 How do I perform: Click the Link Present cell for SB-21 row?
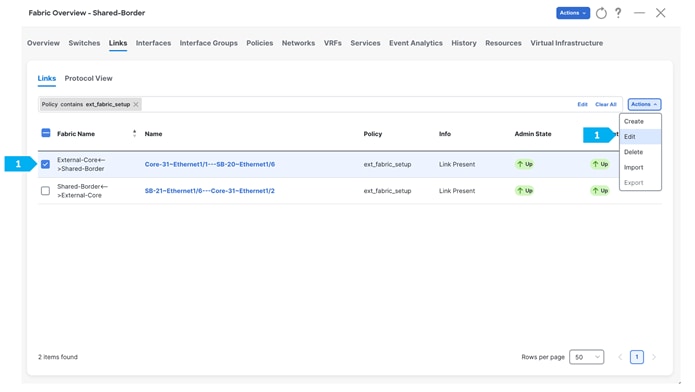coord(457,191)
